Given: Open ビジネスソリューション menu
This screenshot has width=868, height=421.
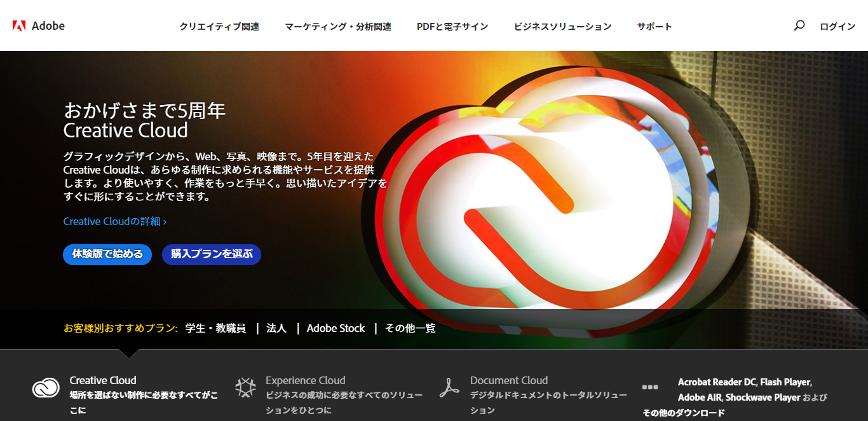Looking at the screenshot, I should click(x=562, y=27).
